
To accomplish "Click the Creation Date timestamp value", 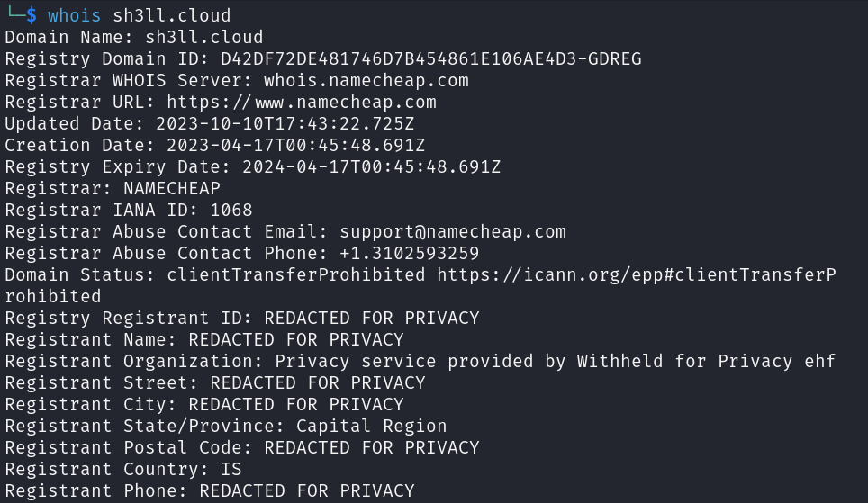I will click(x=295, y=146).
